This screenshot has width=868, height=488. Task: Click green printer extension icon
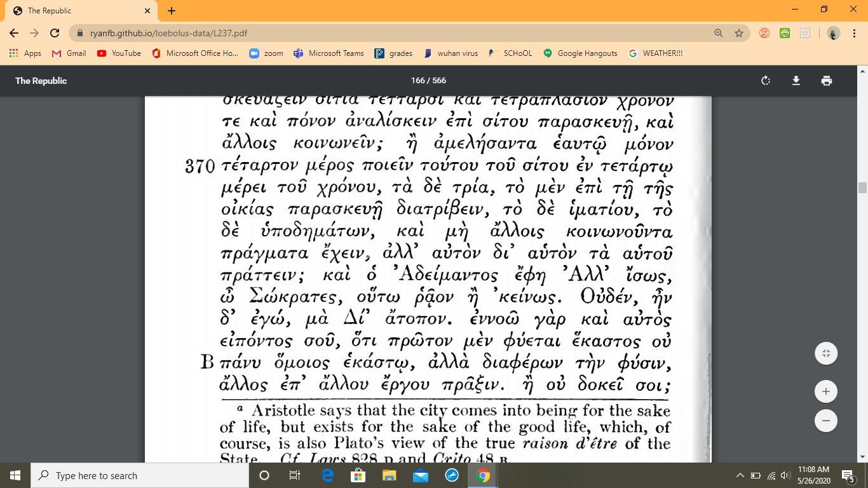pyautogui.click(x=785, y=33)
